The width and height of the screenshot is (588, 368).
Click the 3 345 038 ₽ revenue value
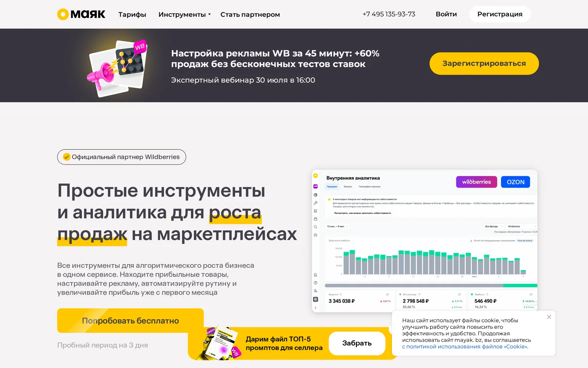point(341,301)
